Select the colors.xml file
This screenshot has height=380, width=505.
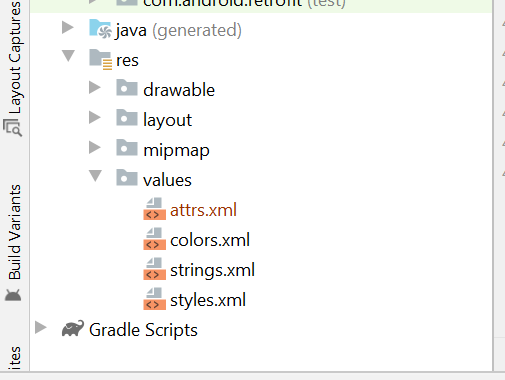point(210,240)
